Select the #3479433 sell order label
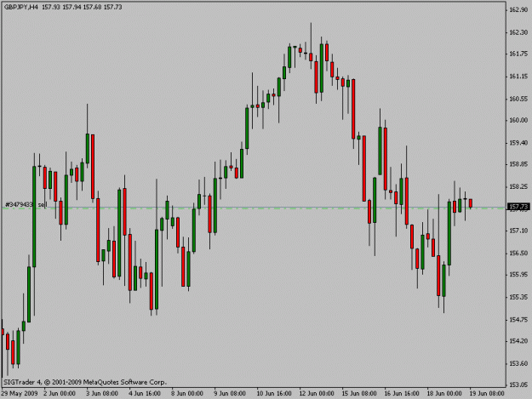This screenshot has height=399, width=532. coord(26,204)
